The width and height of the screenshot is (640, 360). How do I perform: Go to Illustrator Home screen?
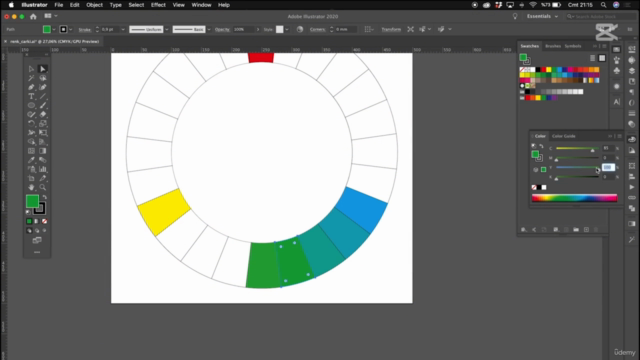pos(33,16)
